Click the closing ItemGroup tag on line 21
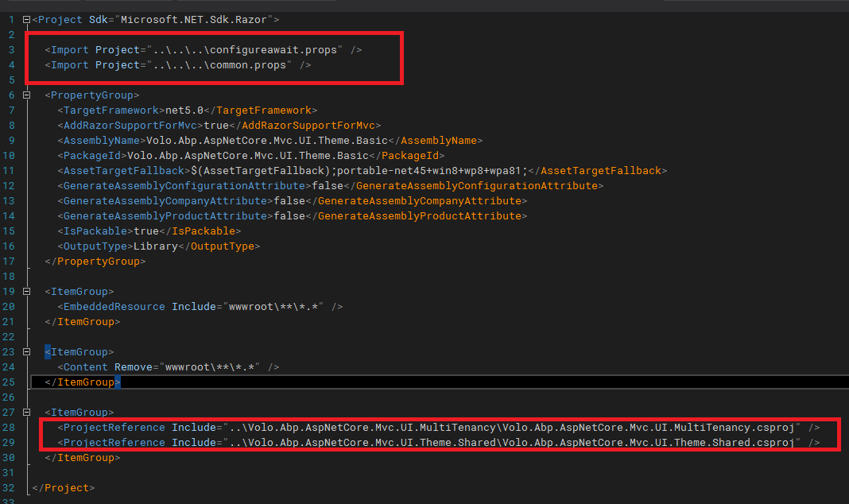The image size is (849, 504). pos(83,322)
